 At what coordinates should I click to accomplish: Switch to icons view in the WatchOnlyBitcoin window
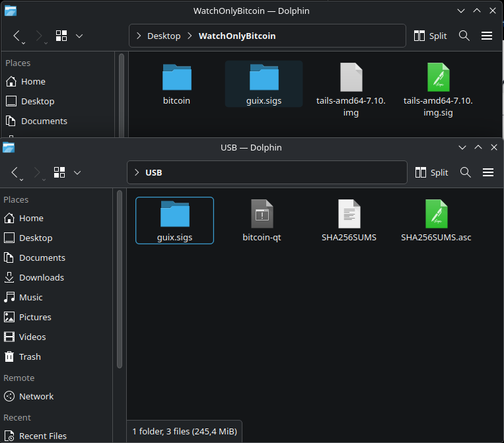61,36
